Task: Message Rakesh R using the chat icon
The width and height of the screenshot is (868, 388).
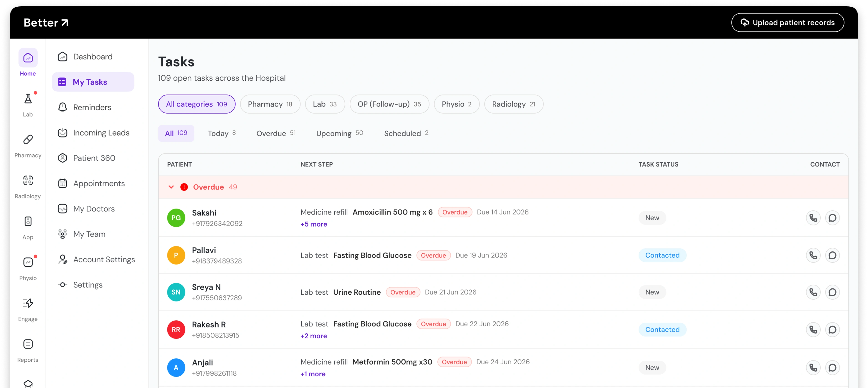Action: [x=832, y=329]
